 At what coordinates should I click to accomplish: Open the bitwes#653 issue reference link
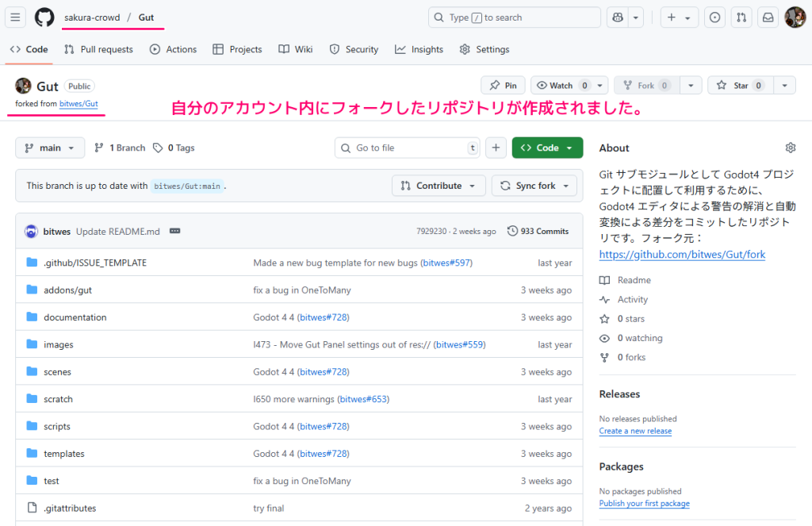[x=363, y=399]
